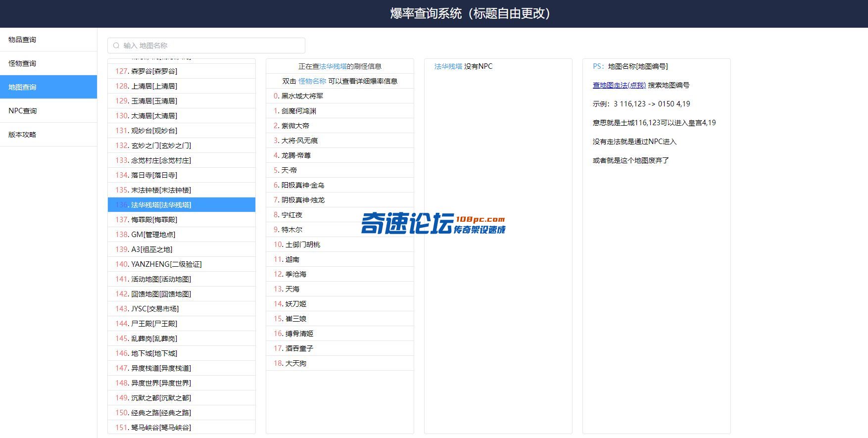Select map 130. 太清居[太清居]
The height and width of the screenshot is (438, 868).
tap(182, 116)
